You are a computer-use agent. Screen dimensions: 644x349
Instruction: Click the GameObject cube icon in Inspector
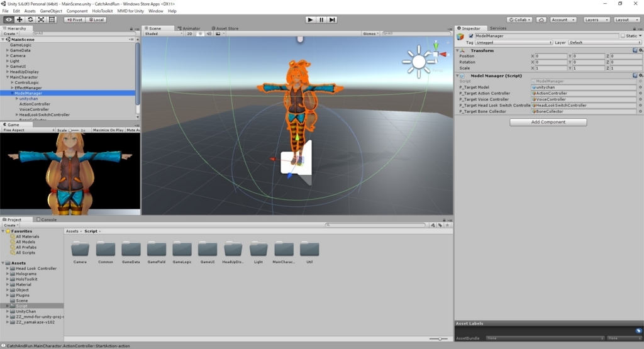click(x=460, y=36)
